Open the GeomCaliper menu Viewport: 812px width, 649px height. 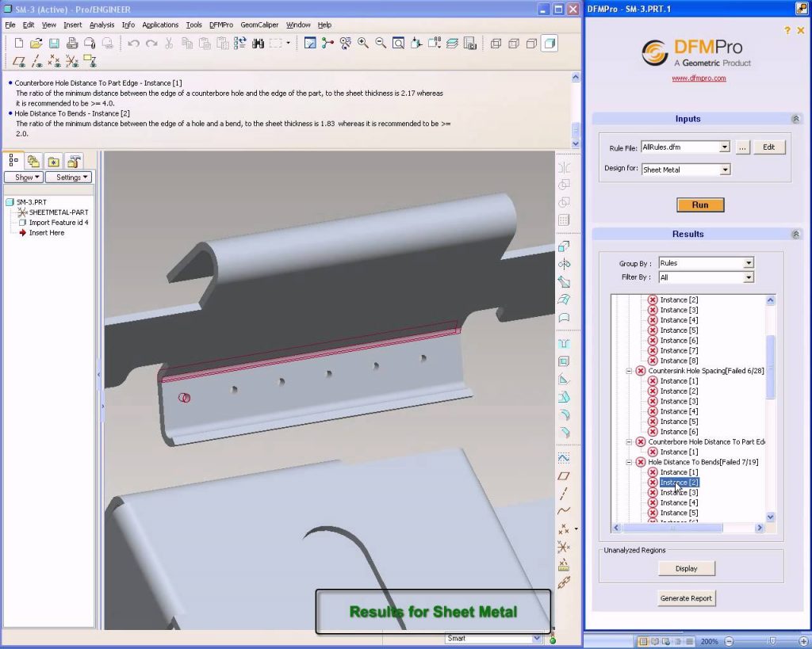tap(259, 25)
